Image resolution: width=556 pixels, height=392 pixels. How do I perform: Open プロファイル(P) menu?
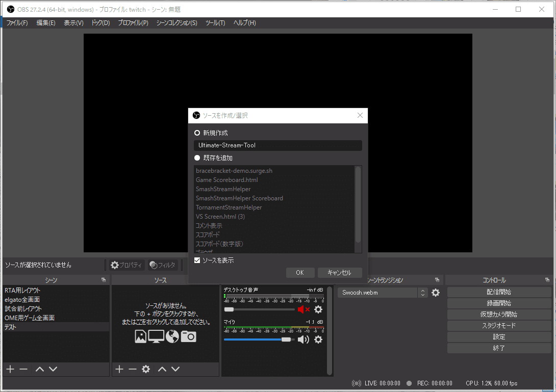coord(133,22)
